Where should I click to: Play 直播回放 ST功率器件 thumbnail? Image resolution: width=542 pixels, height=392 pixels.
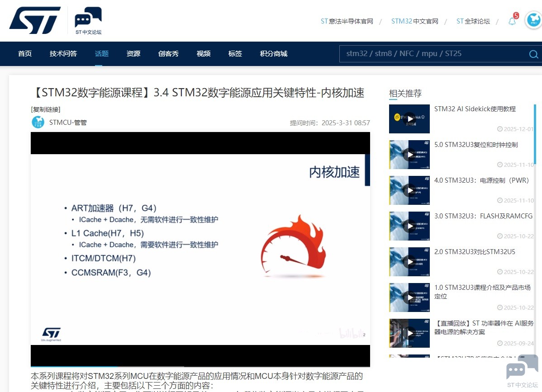409,333
